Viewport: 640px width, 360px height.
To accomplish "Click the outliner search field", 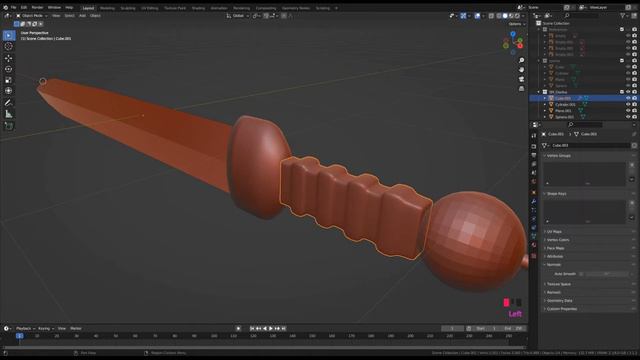I will pos(582,16).
